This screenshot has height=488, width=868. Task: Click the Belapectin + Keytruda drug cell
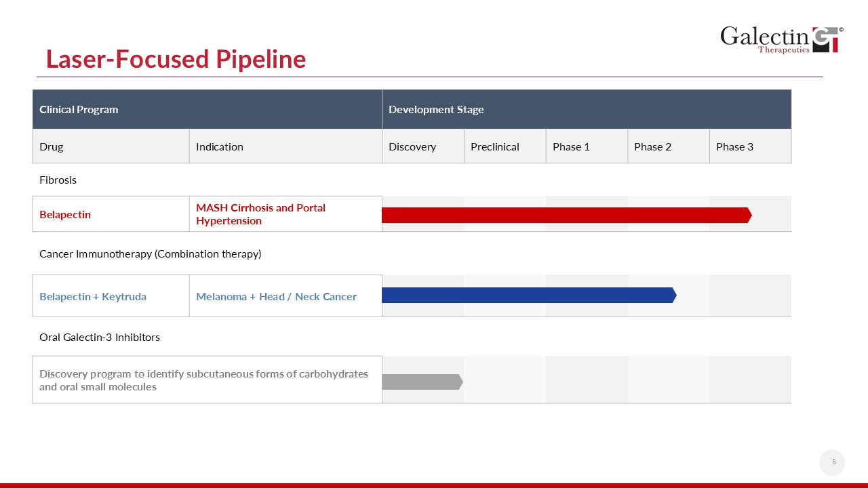click(93, 296)
